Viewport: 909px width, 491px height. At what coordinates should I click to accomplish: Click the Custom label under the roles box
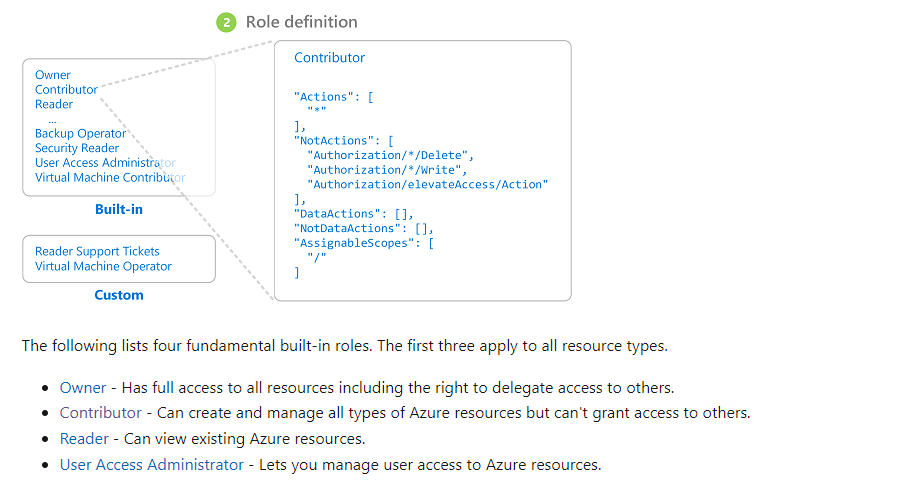click(x=119, y=295)
